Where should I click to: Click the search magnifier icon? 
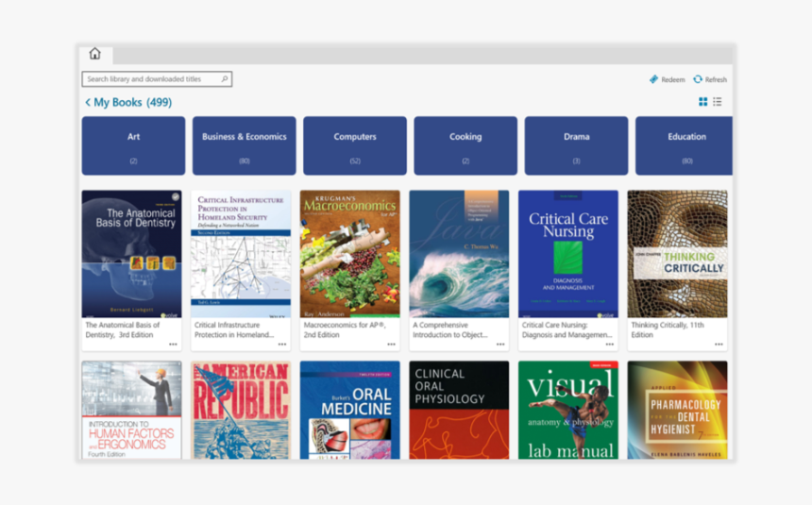point(225,79)
